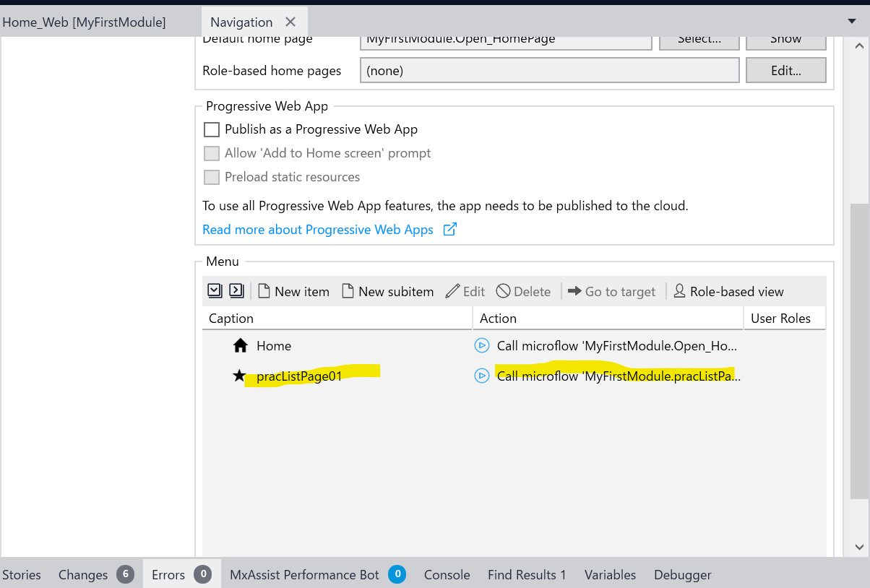Click the star icon of pracListPage01
Image resolution: width=870 pixels, height=588 pixels.
[239, 376]
